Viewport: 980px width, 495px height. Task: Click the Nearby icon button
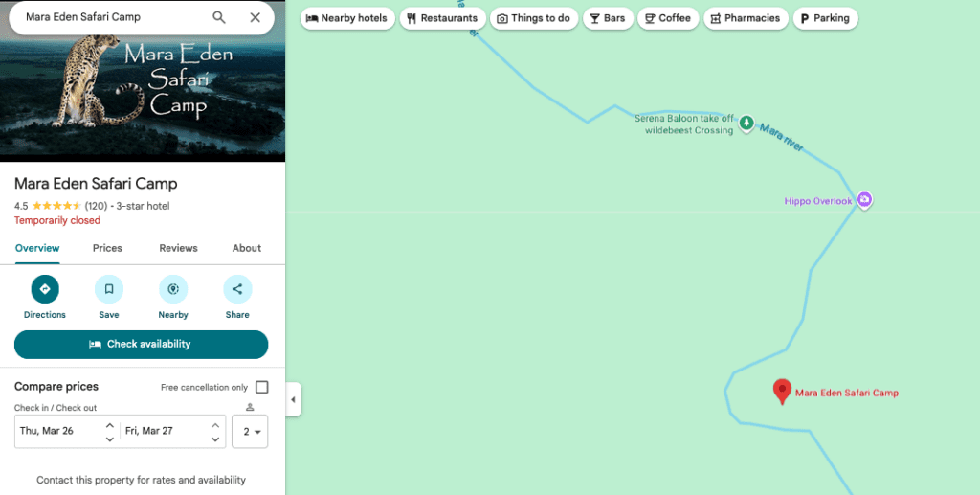(173, 289)
